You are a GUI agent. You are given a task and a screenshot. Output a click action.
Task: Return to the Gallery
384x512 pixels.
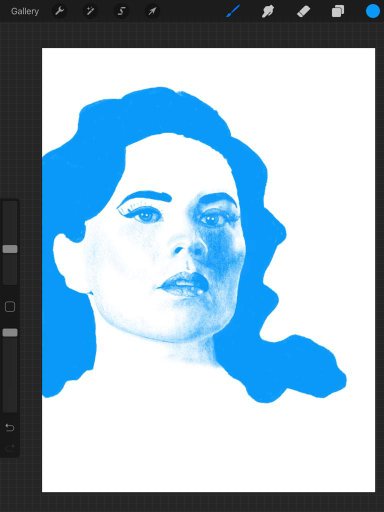tap(25, 11)
